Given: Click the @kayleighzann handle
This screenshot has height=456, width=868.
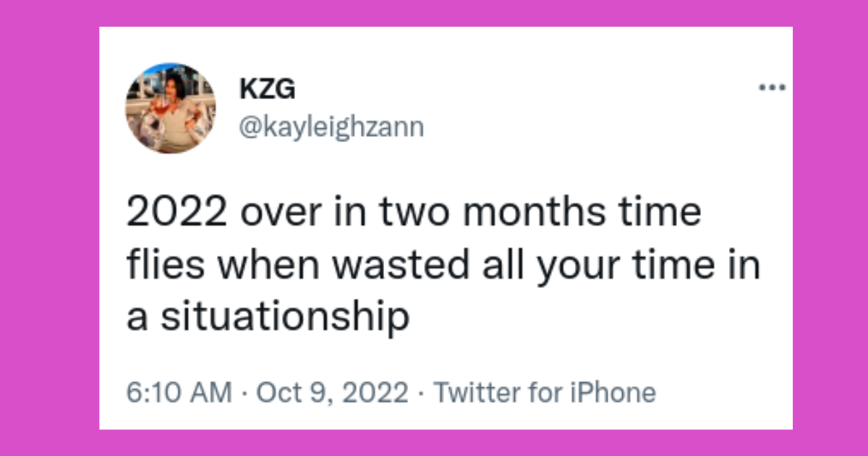Looking at the screenshot, I should [331, 127].
